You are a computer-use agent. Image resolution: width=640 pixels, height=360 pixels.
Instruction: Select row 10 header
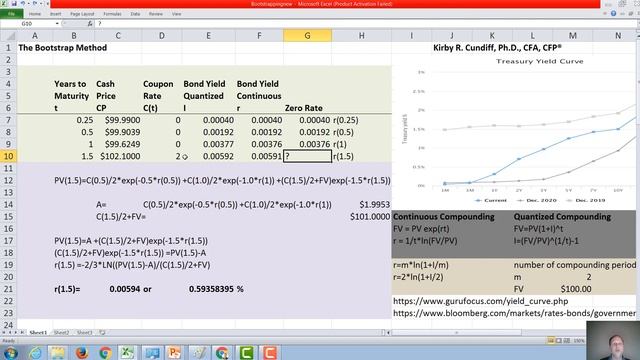click(x=8, y=156)
